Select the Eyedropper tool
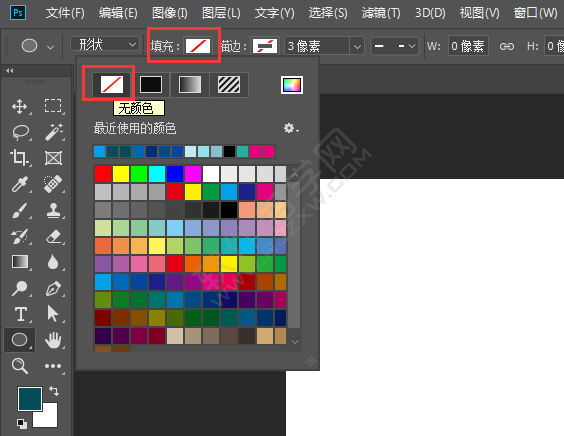The image size is (564, 436). point(19,184)
